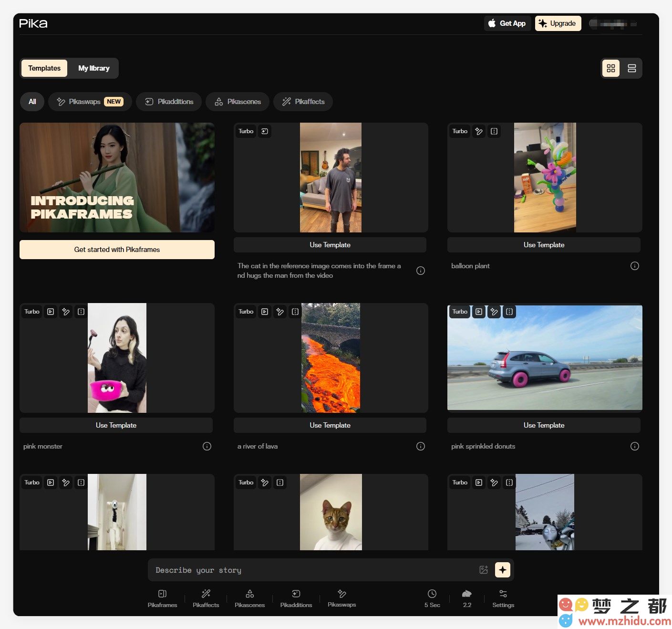Click the Pika logo
672x629 pixels.
pos(33,23)
